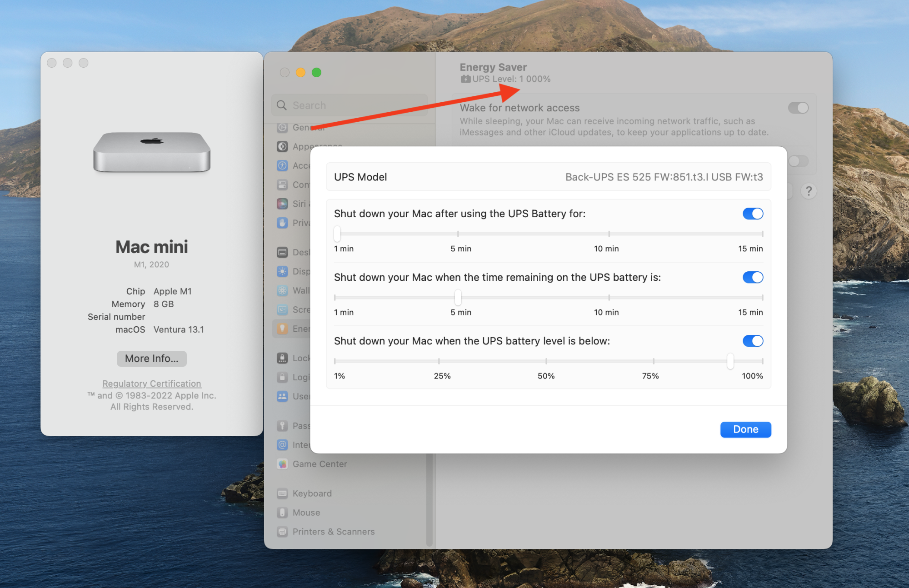This screenshot has height=588, width=909.
Task: Click the Game Center sidebar icon
Action: click(282, 464)
